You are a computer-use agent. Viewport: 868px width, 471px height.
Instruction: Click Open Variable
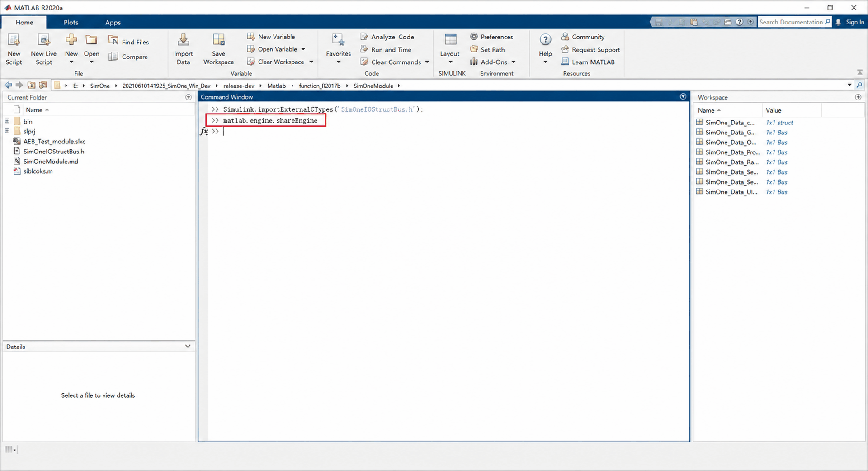(272, 49)
